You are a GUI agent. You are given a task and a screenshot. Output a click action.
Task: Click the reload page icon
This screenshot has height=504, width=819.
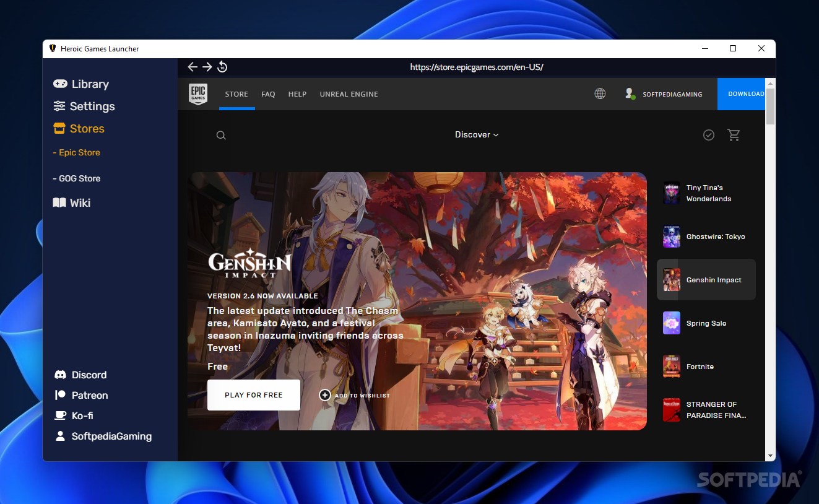click(222, 67)
